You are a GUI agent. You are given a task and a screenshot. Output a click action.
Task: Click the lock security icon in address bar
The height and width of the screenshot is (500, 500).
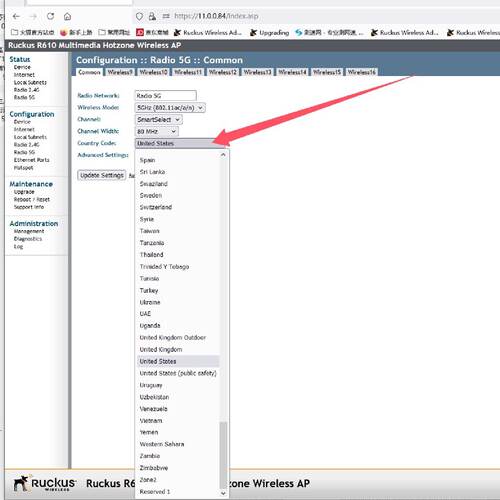(152, 16)
